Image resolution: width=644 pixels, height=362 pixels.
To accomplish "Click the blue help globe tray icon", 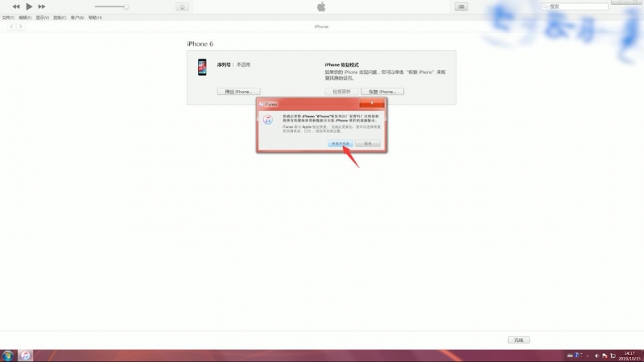I will point(576,355).
